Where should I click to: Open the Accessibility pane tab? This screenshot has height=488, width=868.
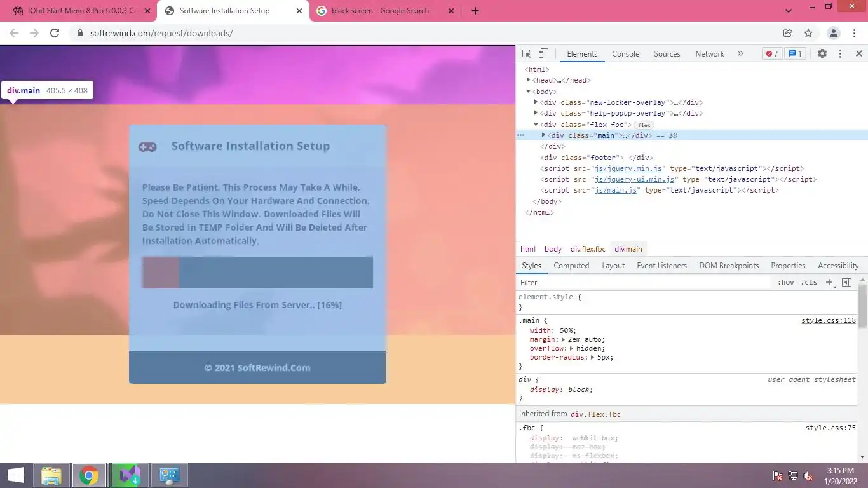(x=838, y=266)
